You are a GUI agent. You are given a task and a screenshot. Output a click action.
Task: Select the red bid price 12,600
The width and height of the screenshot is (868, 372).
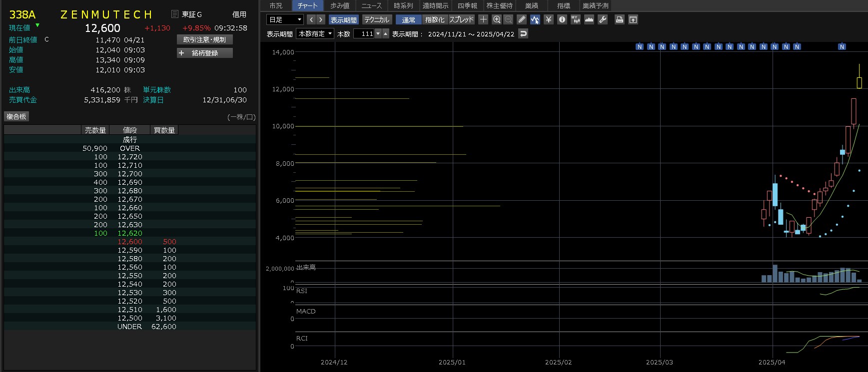pyautogui.click(x=130, y=242)
